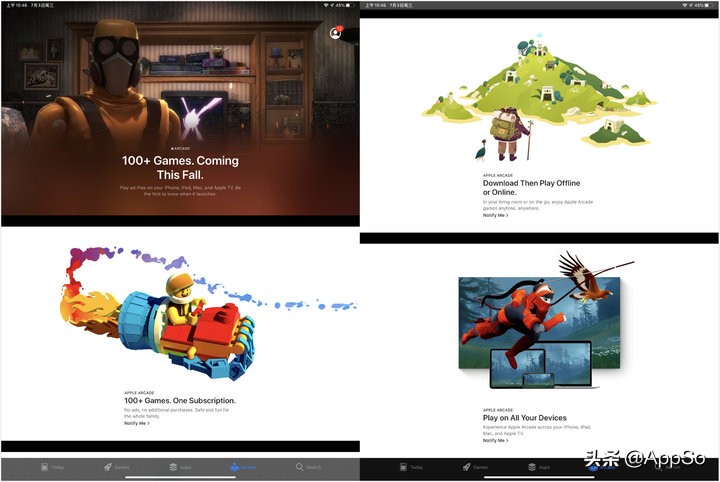Viewport: 720px width, 482px height.
Task: Switch to the Today tab in the light tab bar
Action: click(x=52, y=467)
